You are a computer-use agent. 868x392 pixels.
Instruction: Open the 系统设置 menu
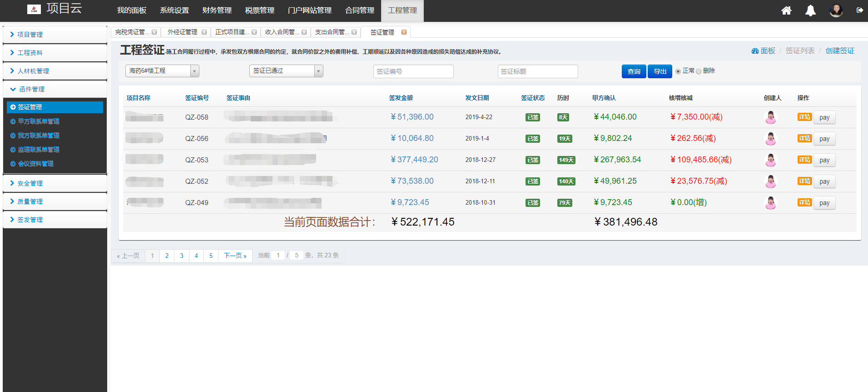pos(174,10)
